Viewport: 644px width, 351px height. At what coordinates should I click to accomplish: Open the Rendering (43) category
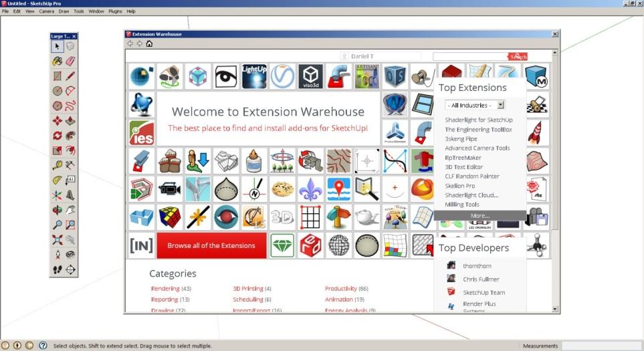pos(171,289)
